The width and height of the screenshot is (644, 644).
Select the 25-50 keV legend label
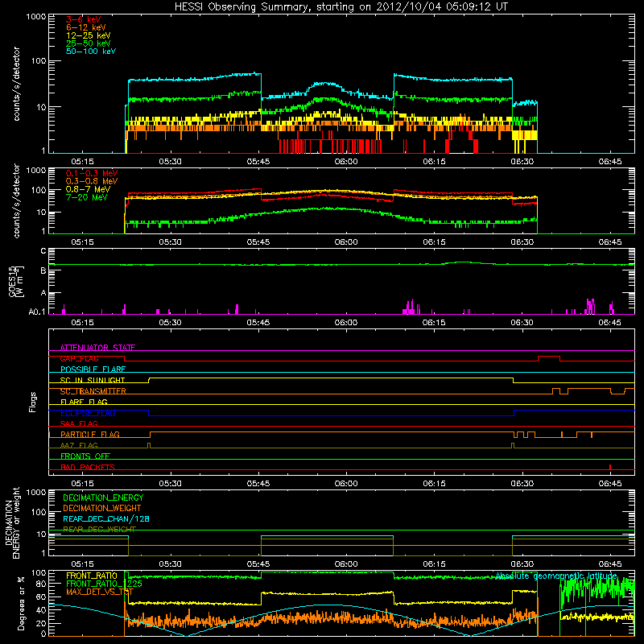89,43
